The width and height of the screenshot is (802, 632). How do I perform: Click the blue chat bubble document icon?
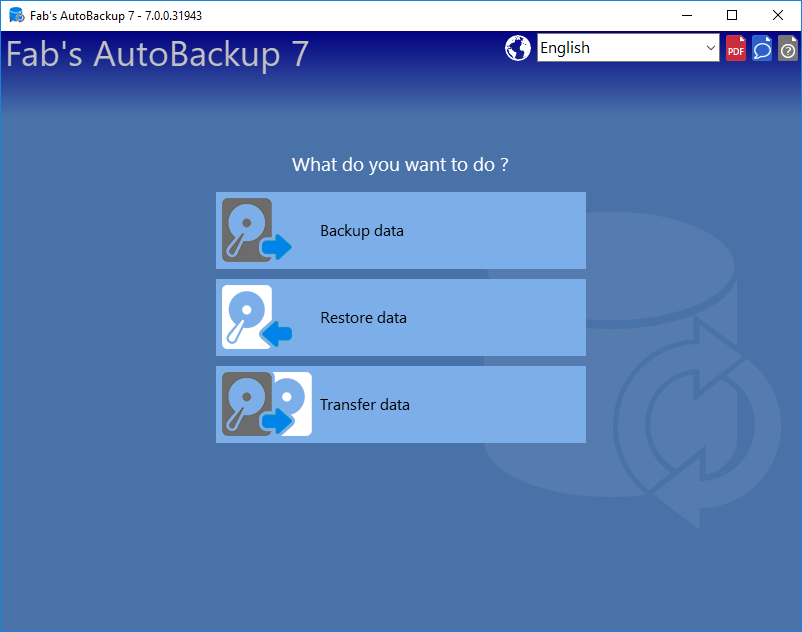pyautogui.click(x=762, y=48)
